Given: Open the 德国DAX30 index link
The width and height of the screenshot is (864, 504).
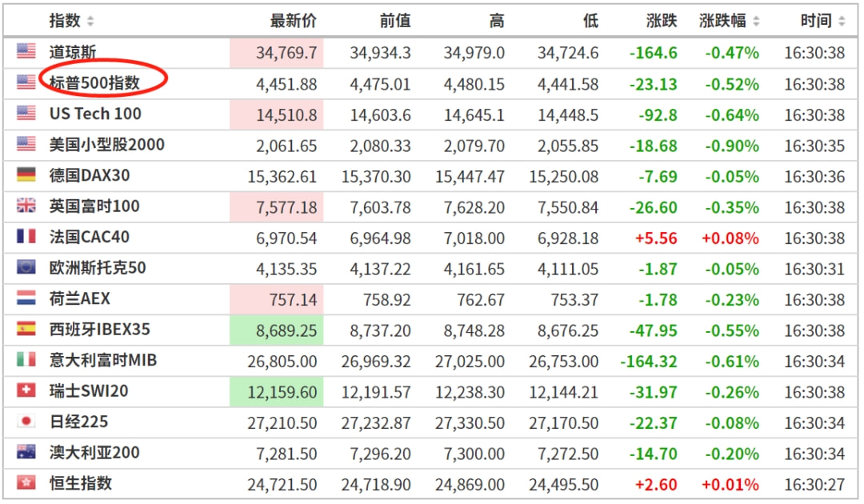Looking at the screenshot, I should [90, 175].
